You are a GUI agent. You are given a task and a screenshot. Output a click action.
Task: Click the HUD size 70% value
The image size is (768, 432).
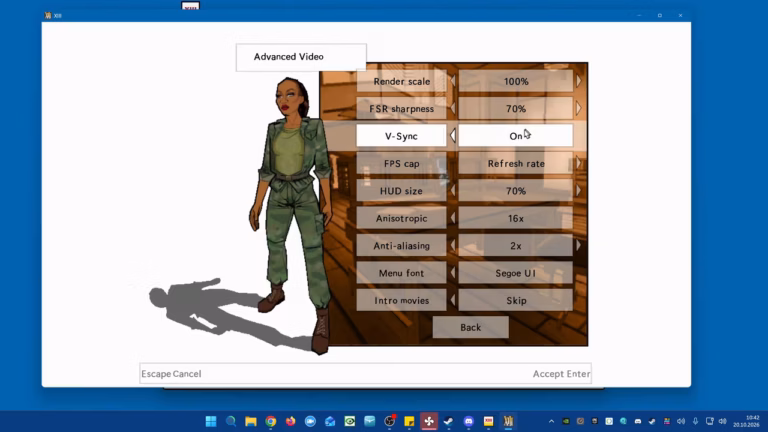pyautogui.click(x=516, y=191)
